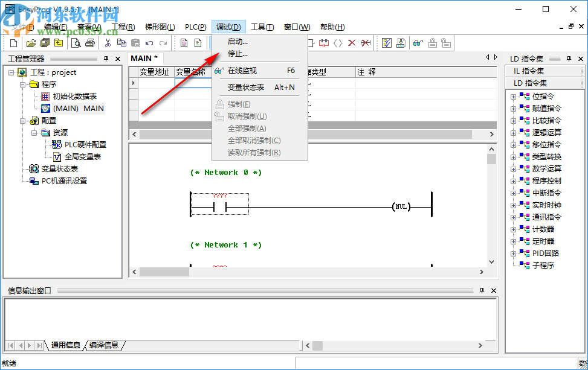Viewport: 588px width, 370px height.
Task: Select (MAIN) MAIN program in tree
Action: [78, 109]
